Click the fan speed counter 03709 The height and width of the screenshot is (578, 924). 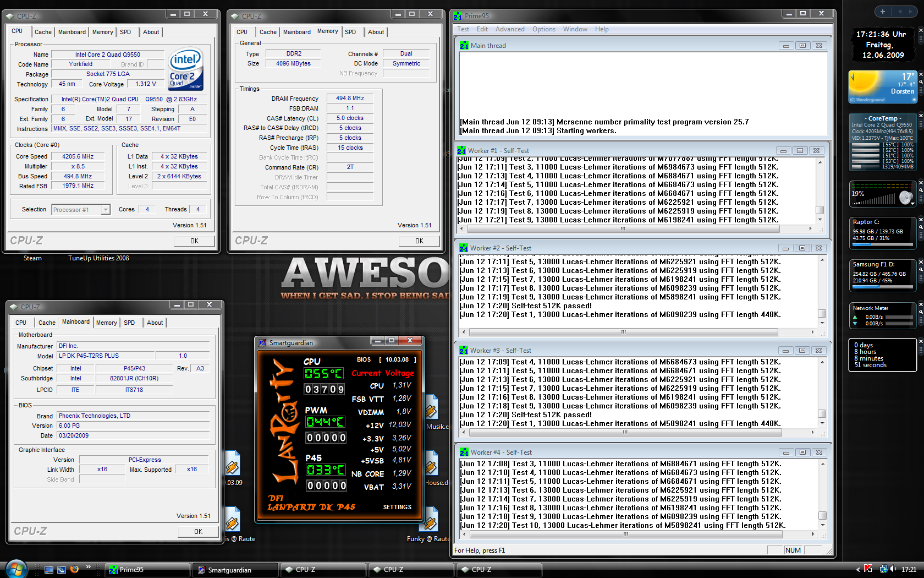(324, 389)
